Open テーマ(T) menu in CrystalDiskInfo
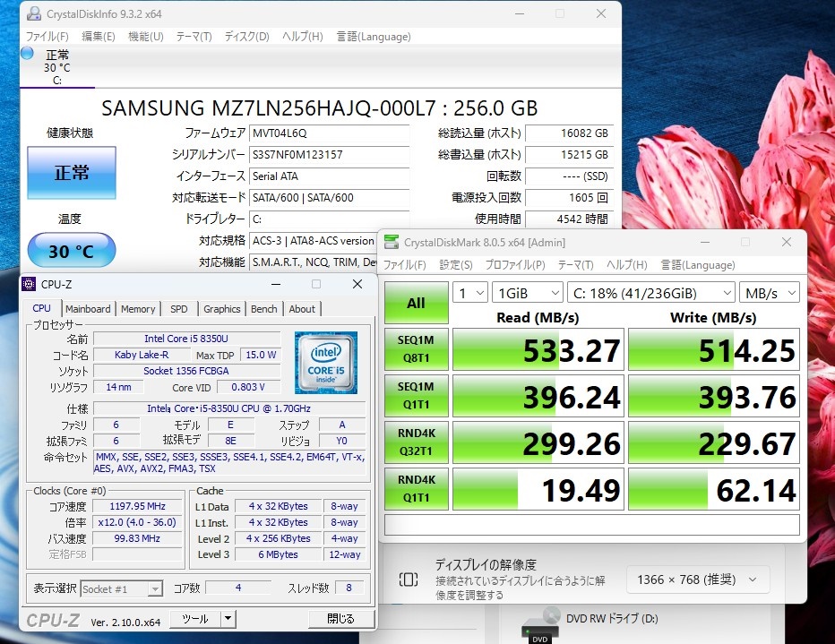835x644 pixels. point(194,37)
